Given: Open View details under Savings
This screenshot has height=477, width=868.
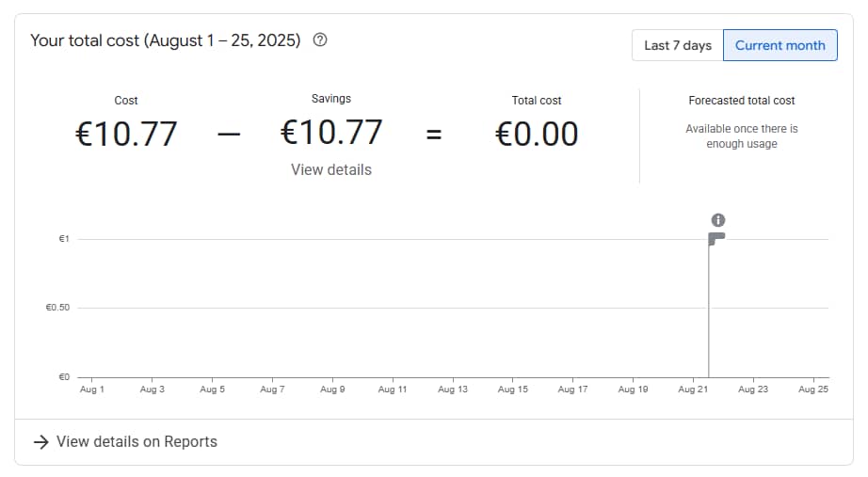Looking at the screenshot, I should click(x=331, y=170).
